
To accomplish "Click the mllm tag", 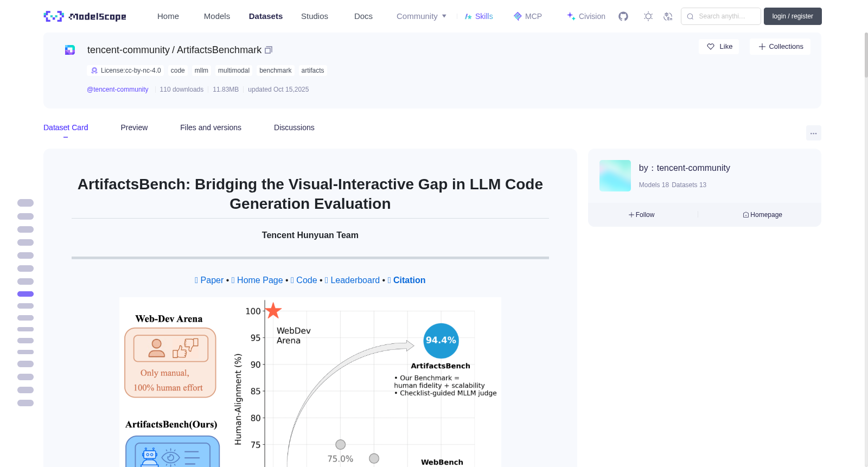I will (x=201, y=71).
